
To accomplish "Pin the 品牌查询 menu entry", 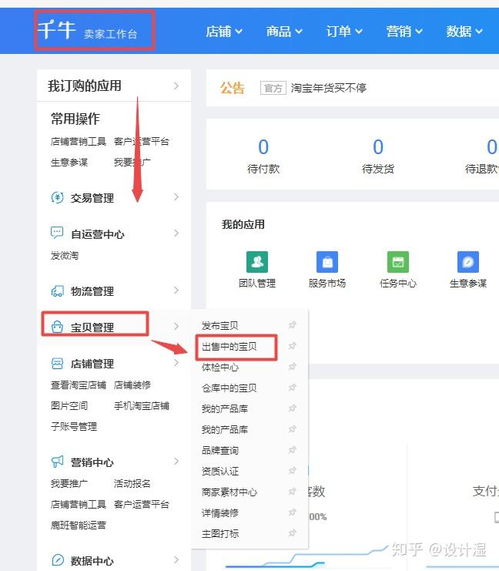I will pyautogui.click(x=292, y=450).
